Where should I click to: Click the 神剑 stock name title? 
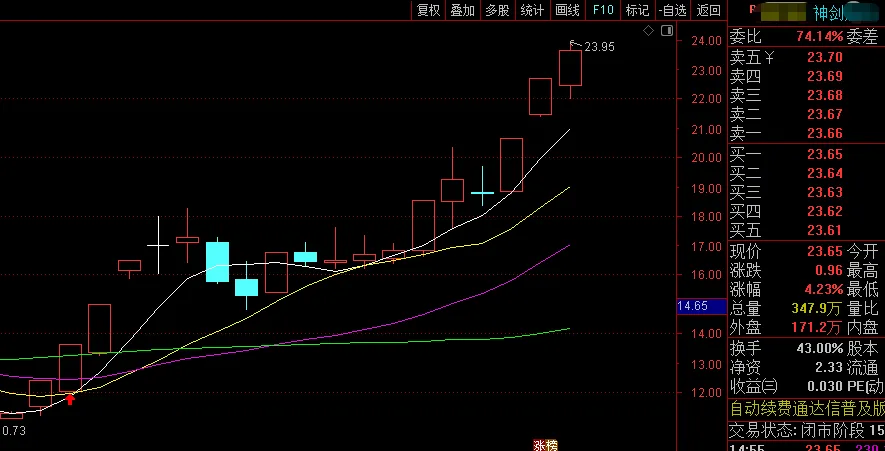point(830,12)
